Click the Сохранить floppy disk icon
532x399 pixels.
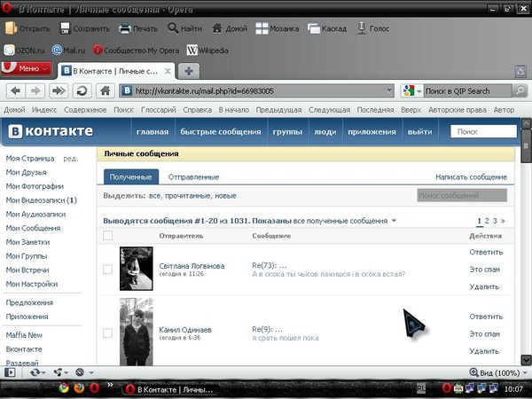(65, 28)
